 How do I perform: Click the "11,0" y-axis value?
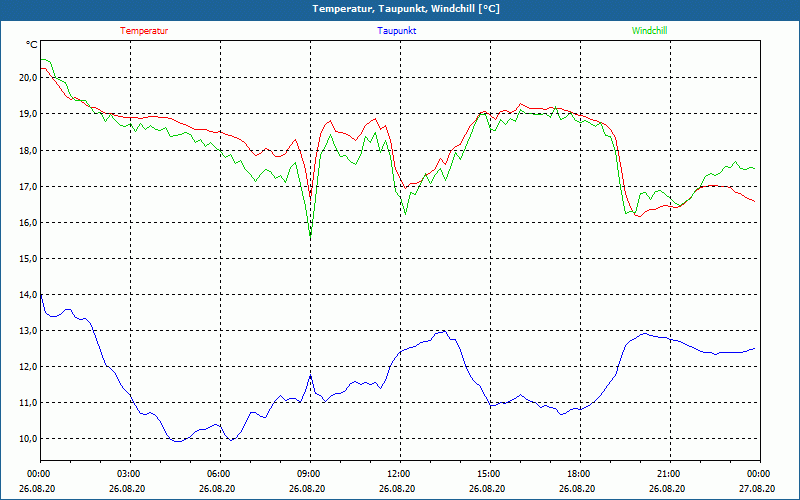pyautogui.click(x=28, y=403)
